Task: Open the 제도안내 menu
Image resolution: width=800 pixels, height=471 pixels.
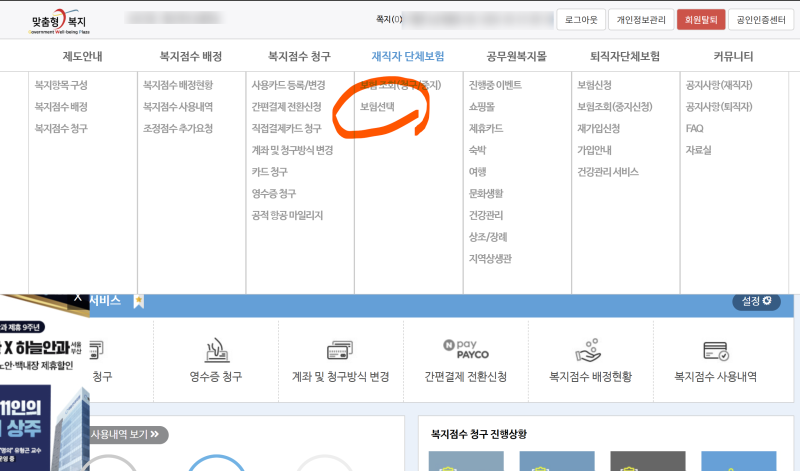Action: click(82, 56)
